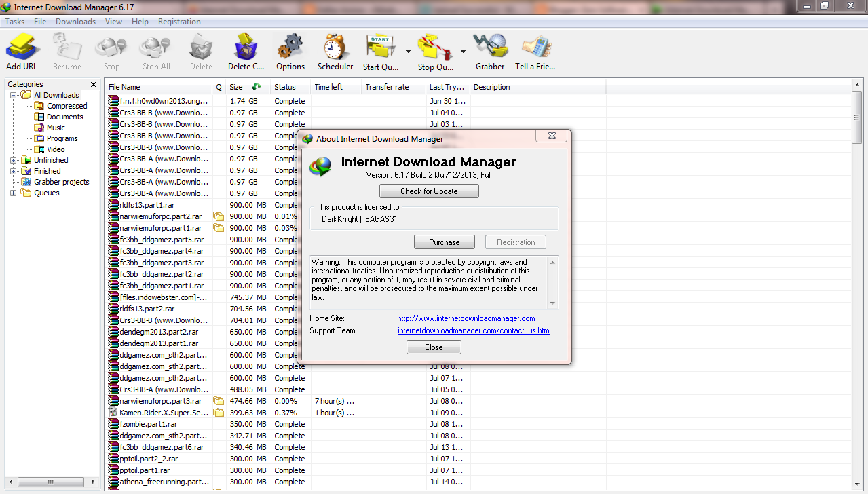Sort by the Status column header
Screen dimensions: 868x494
290,87
